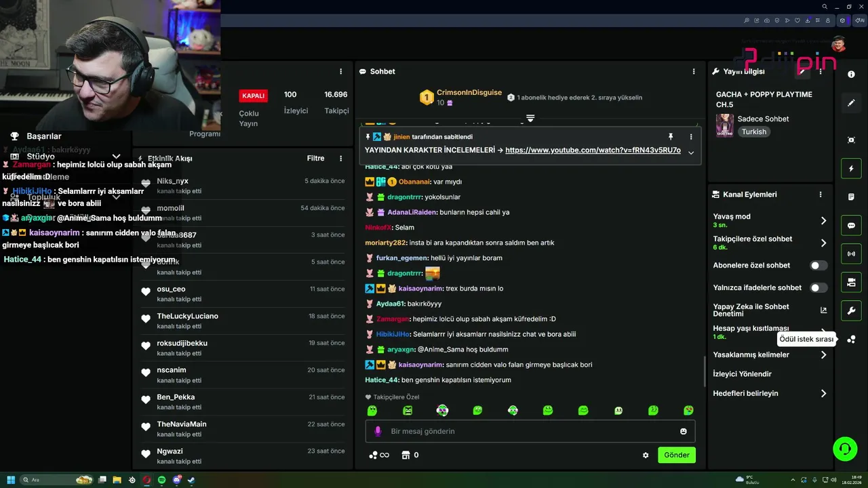Open Spotify from the taskbar

coord(161,480)
